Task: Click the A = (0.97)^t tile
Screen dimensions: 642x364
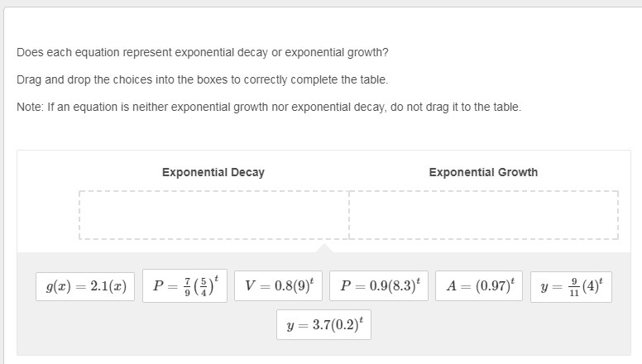Action: pos(479,285)
